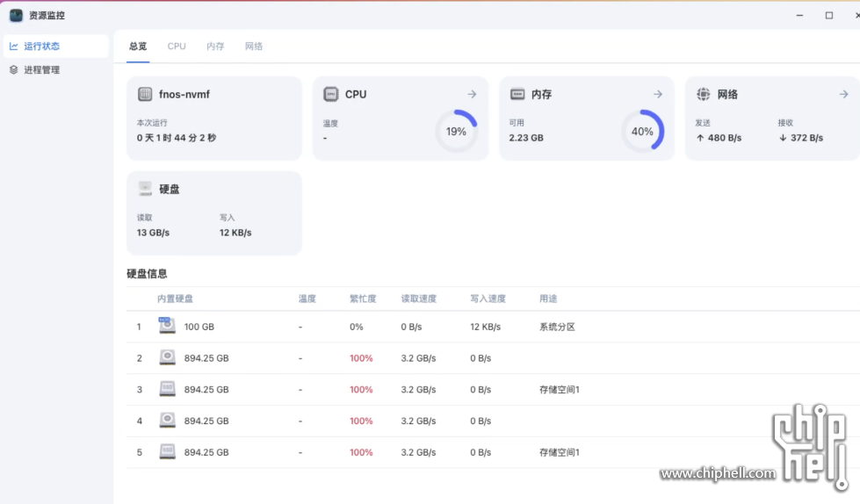Click the 100 GB system disk icon
860x504 pixels.
167,325
